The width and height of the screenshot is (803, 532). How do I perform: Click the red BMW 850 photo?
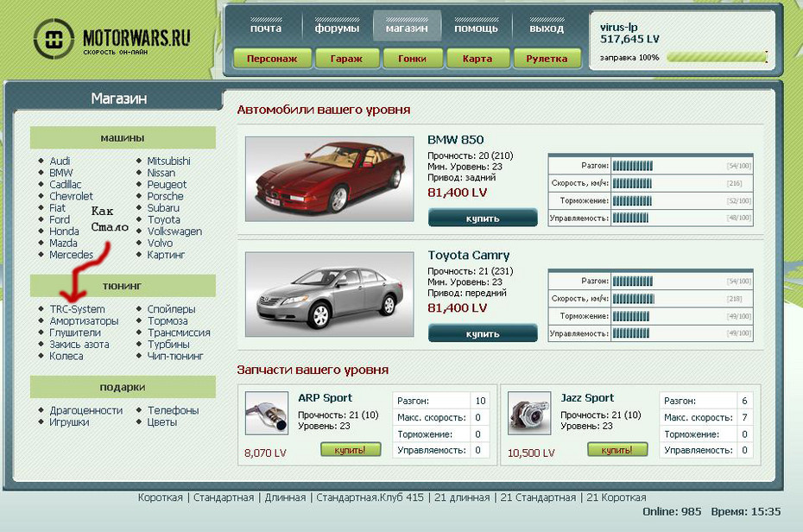(329, 179)
